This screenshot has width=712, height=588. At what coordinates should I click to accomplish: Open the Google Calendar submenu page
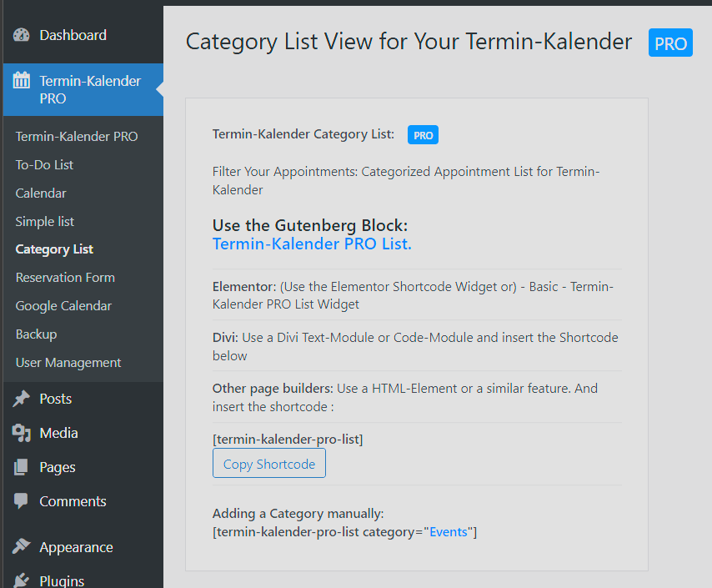(63, 306)
